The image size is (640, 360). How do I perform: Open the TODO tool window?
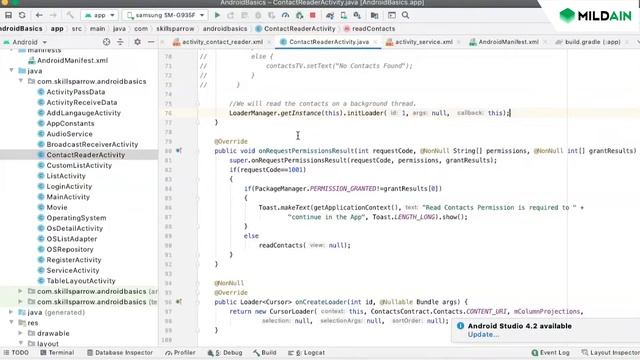pos(16,352)
